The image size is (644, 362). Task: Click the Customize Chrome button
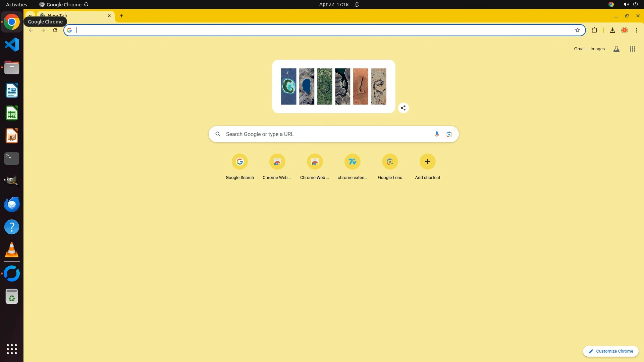click(x=610, y=351)
